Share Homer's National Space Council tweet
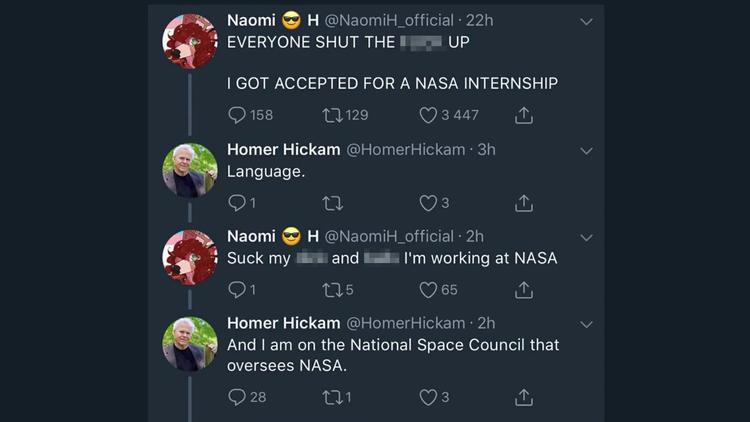 [x=523, y=397]
